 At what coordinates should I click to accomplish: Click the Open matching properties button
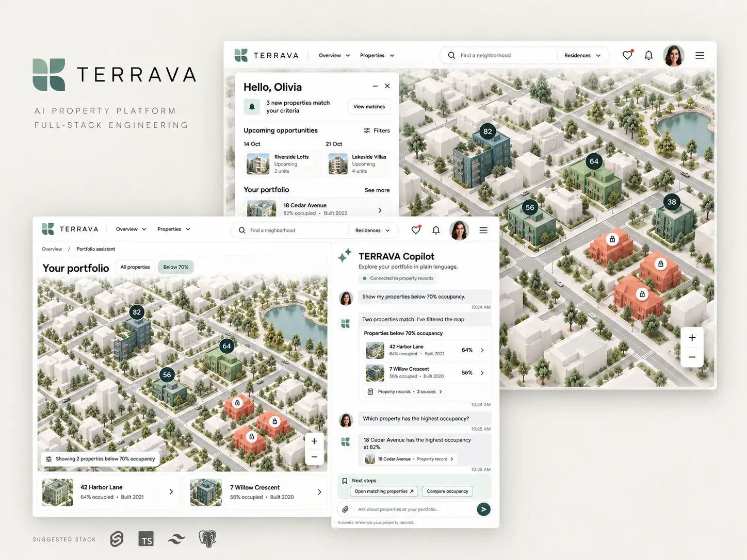tap(384, 491)
